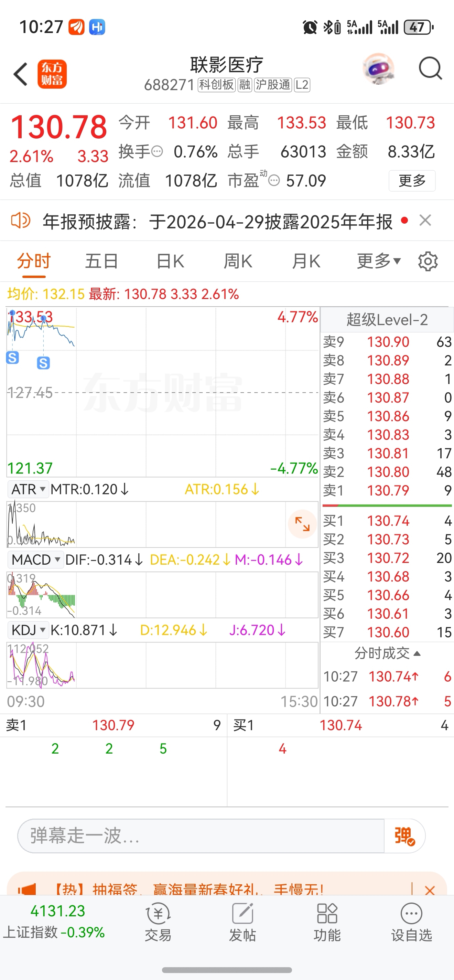Tap the 沪股通 tag
The height and width of the screenshot is (980, 454).
click(x=273, y=84)
